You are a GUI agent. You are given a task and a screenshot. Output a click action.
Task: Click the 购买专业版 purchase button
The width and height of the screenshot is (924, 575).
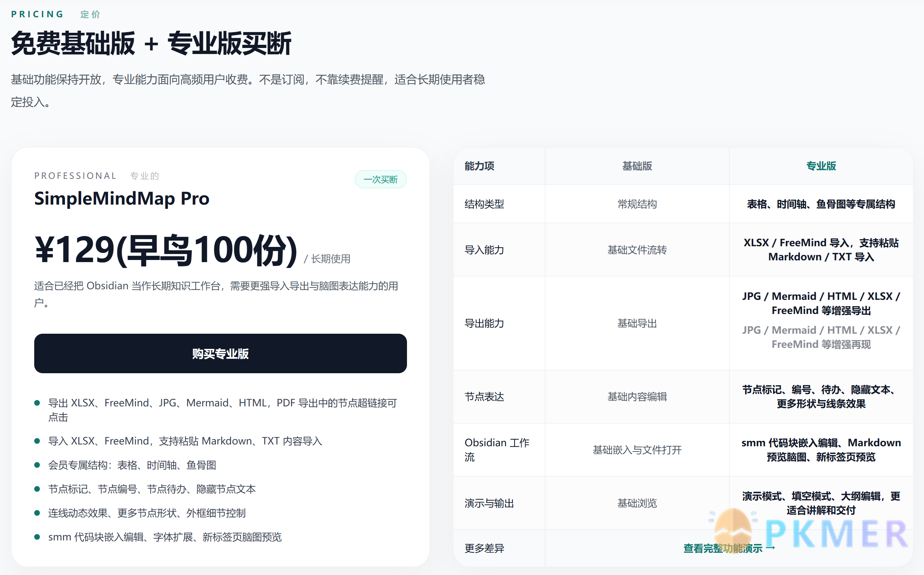[x=220, y=353]
